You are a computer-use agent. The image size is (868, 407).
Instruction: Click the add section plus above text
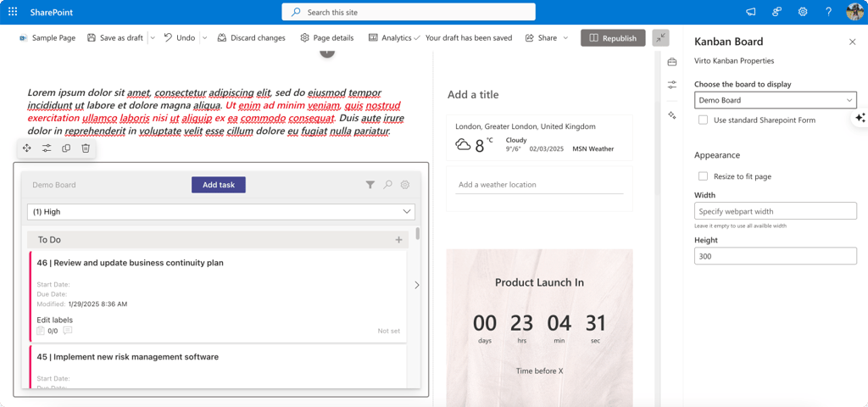coord(327,52)
